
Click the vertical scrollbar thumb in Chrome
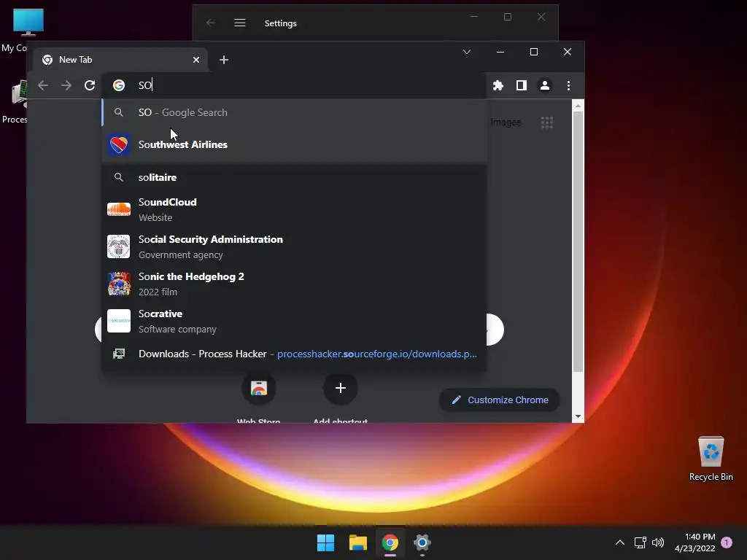point(578,242)
